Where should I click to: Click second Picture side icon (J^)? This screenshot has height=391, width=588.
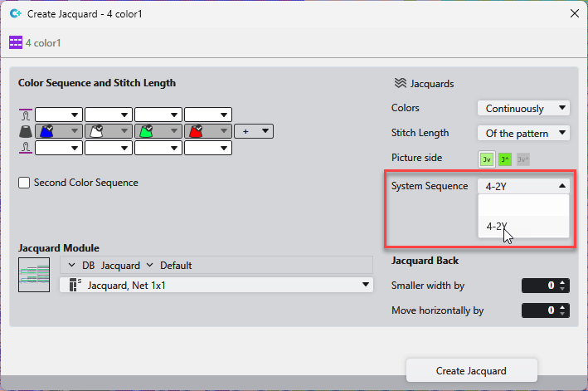coord(504,159)
